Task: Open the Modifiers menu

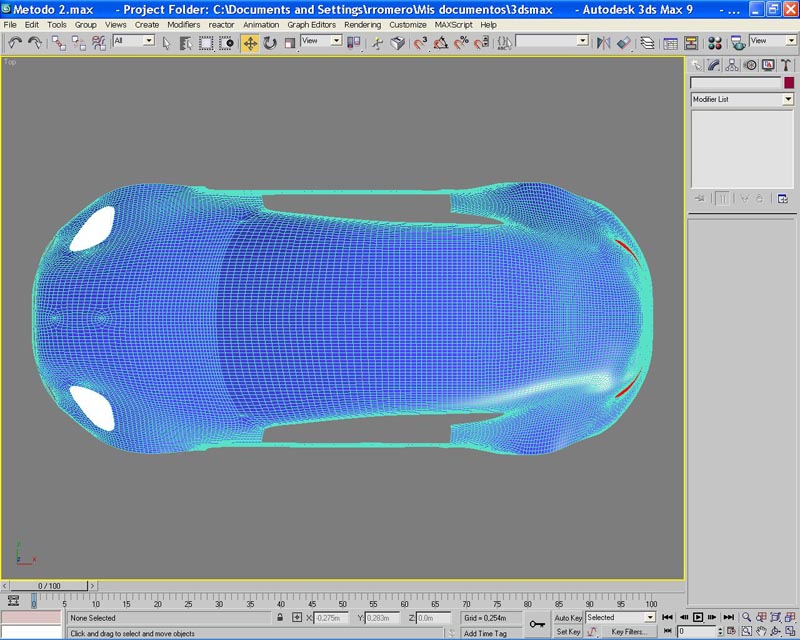Action: click(x=184, y=24)
